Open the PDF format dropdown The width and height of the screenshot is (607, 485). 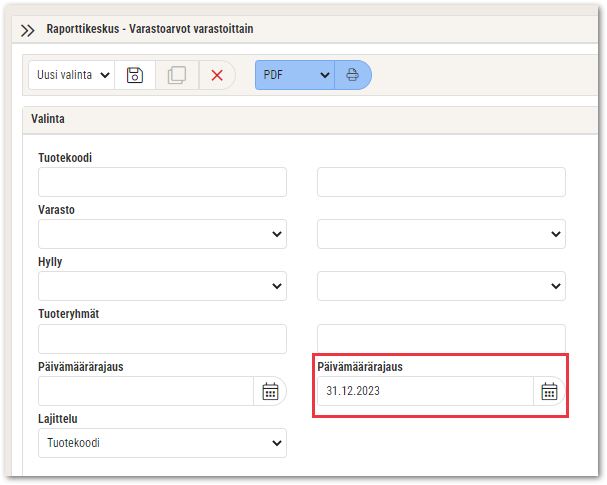point(295,75)
